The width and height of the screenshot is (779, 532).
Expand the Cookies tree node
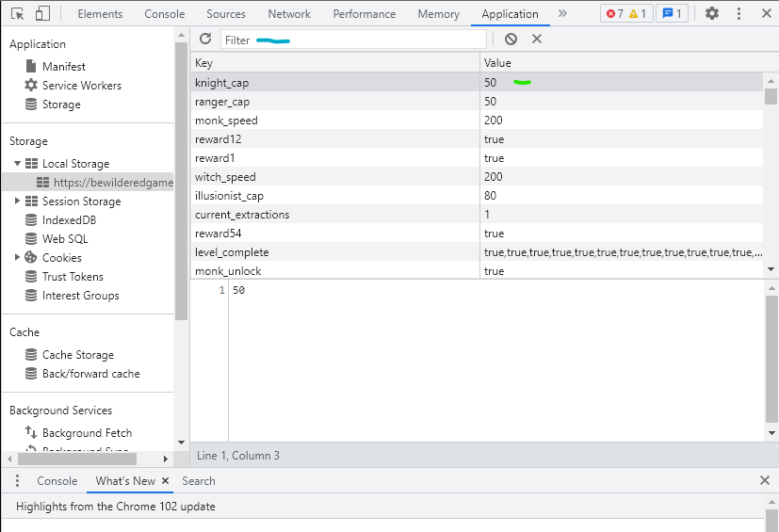[17, 257]
